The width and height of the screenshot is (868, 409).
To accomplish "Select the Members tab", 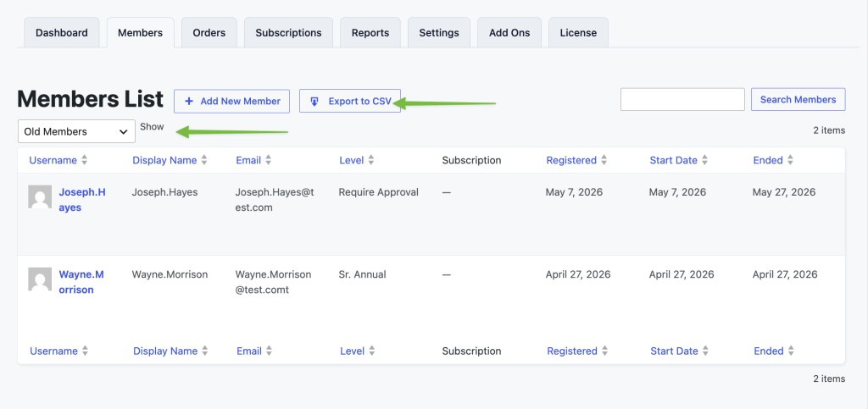I will [140, 33].
